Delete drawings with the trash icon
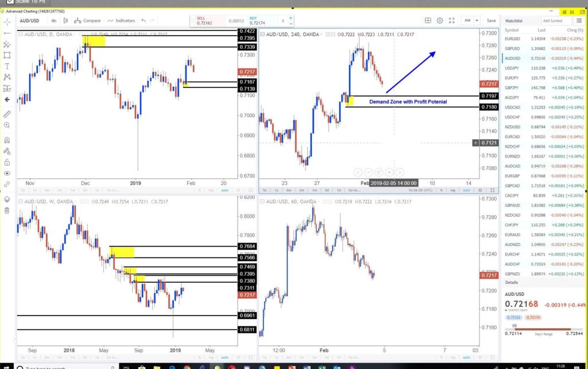The height and width of the screenshot is (369, 588). [x=7, y=210]
